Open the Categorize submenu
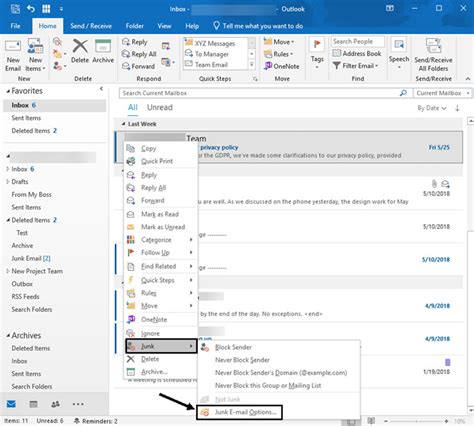 coord(160,240)
